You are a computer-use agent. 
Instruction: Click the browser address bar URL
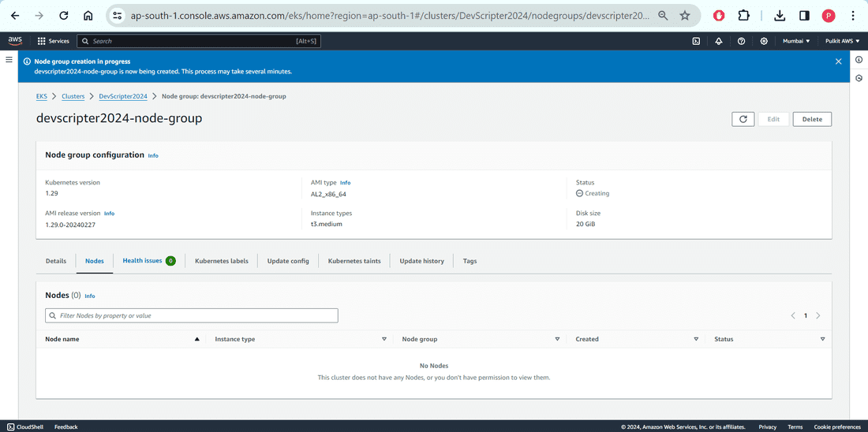[390, 16]
